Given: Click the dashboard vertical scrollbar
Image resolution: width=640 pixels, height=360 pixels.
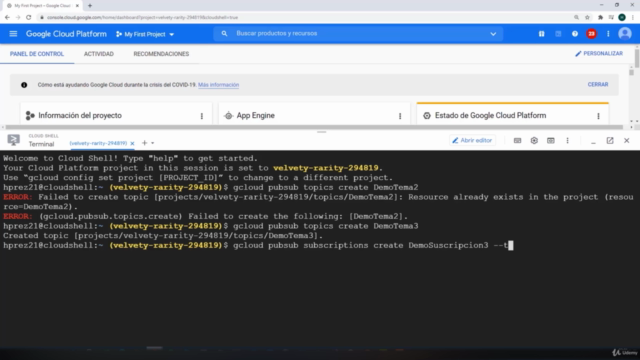Looking at the screenshot, I should [x=637, y=59].
